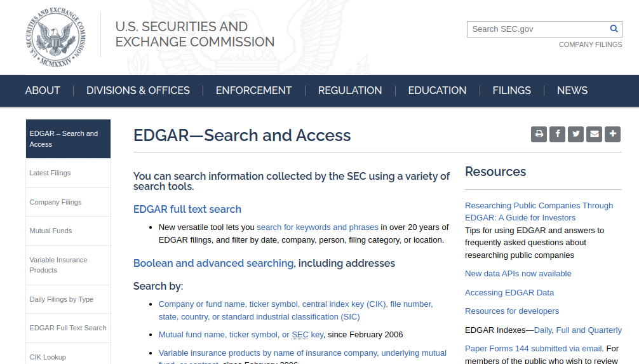Click the Company Filings link under search
The width and height of the screenshot is (639, 364).
pyautogui.click(x=590, y=44)
